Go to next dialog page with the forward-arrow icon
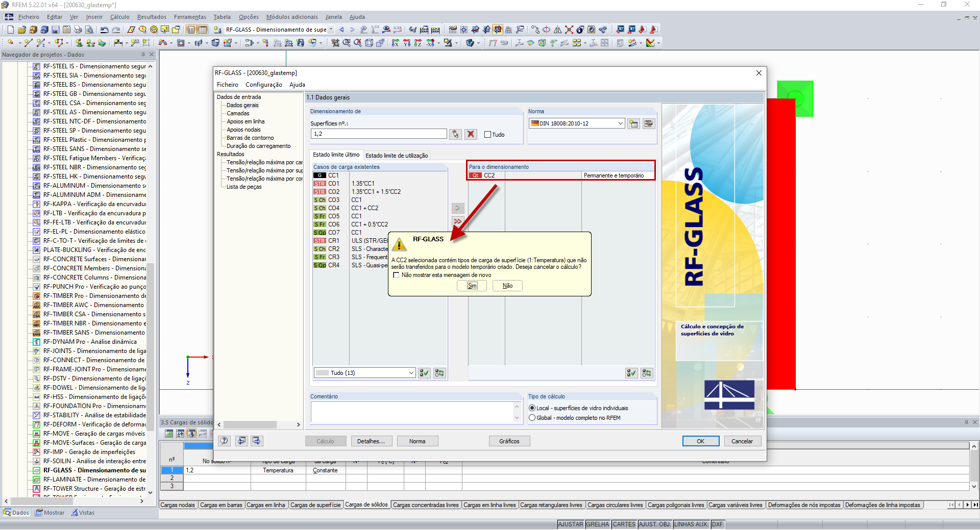Screen dimensions: 980x530 coord(256,441)
